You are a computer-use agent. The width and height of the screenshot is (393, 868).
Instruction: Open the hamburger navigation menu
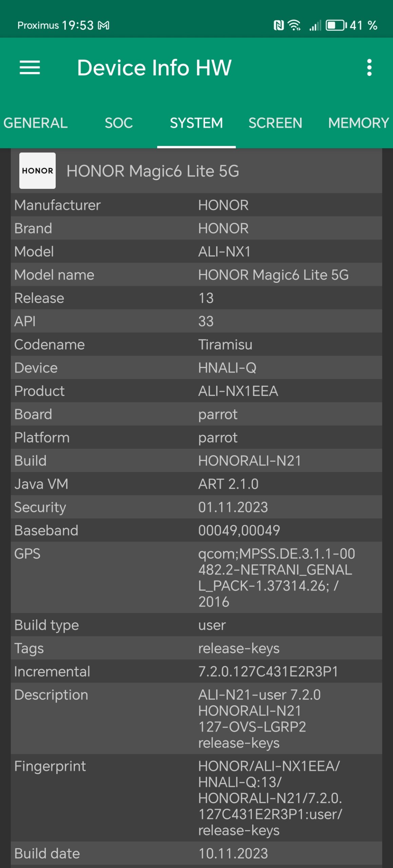[x=30, y=67]
